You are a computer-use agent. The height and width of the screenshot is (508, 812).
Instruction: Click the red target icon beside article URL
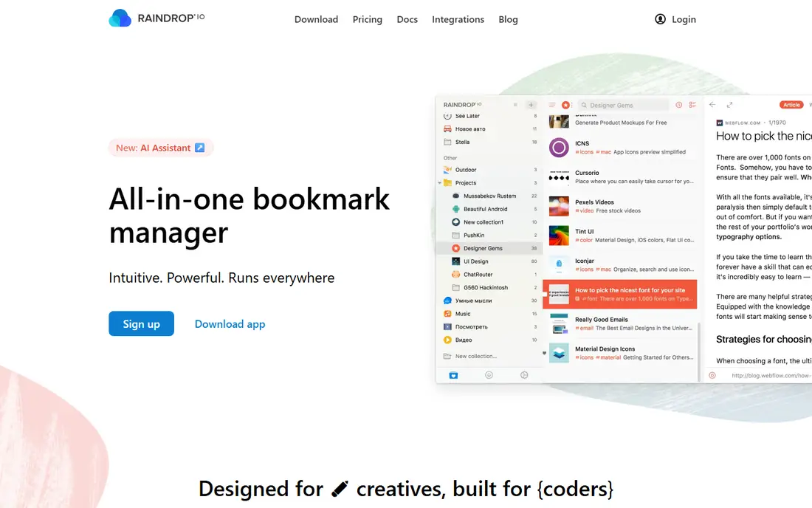[712, 375]
